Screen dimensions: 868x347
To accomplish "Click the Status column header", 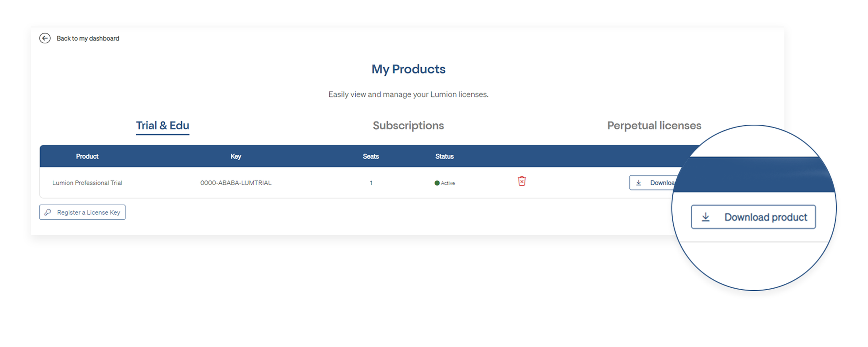I will tap(444, 156).
